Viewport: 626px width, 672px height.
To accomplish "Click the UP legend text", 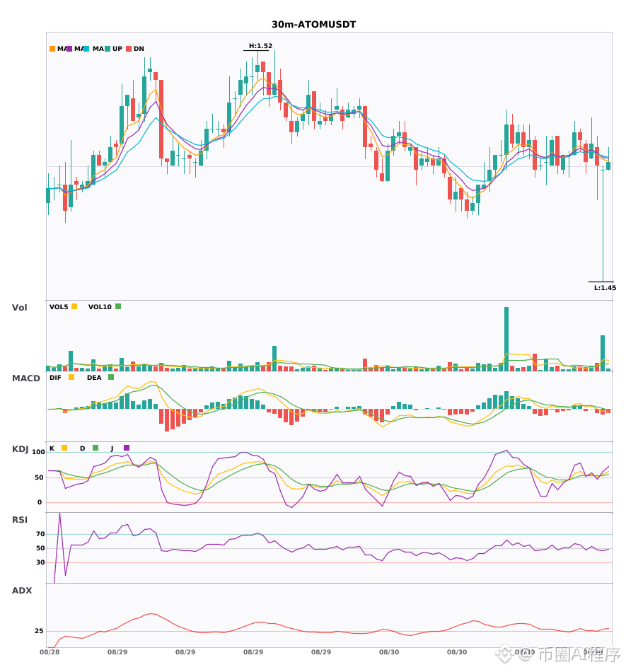I will pyautogui.click(x=117, y=49).
